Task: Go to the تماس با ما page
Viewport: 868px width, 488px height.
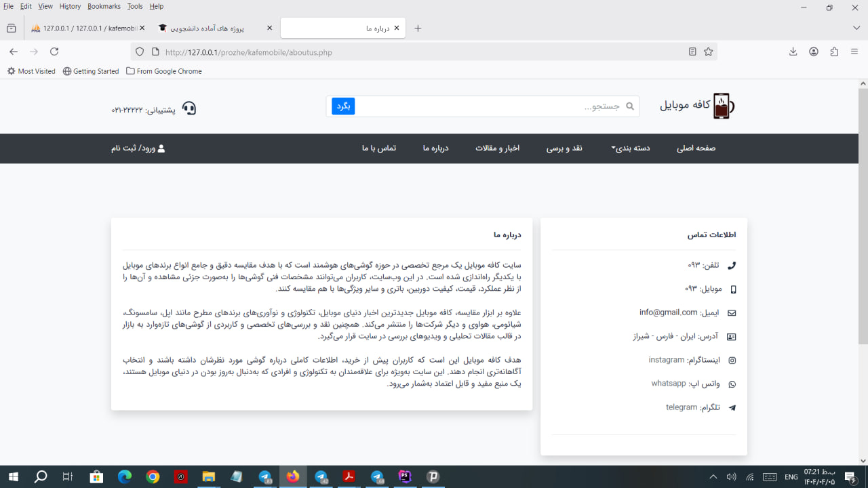Action: (x=379, y=148)
